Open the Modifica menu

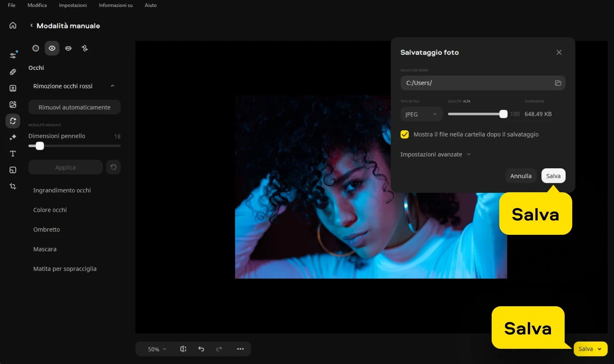(x=37, y=5)
